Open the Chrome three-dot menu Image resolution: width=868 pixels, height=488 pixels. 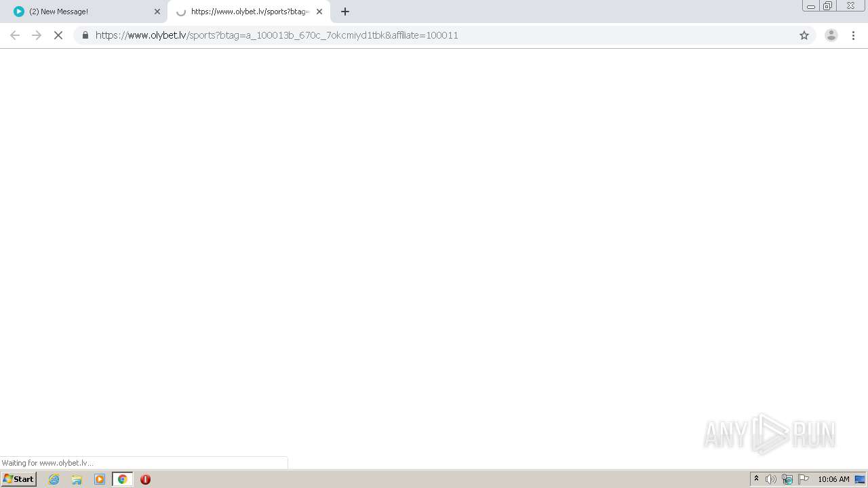(853, 35)
